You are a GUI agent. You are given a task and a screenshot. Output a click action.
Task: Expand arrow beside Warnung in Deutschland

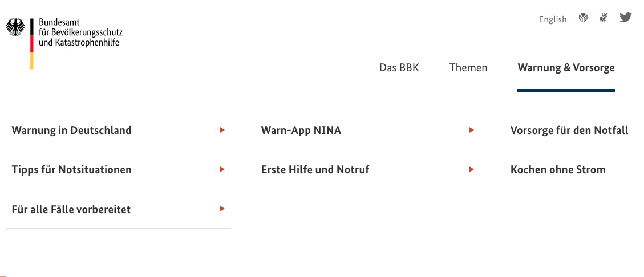point(222,130)
